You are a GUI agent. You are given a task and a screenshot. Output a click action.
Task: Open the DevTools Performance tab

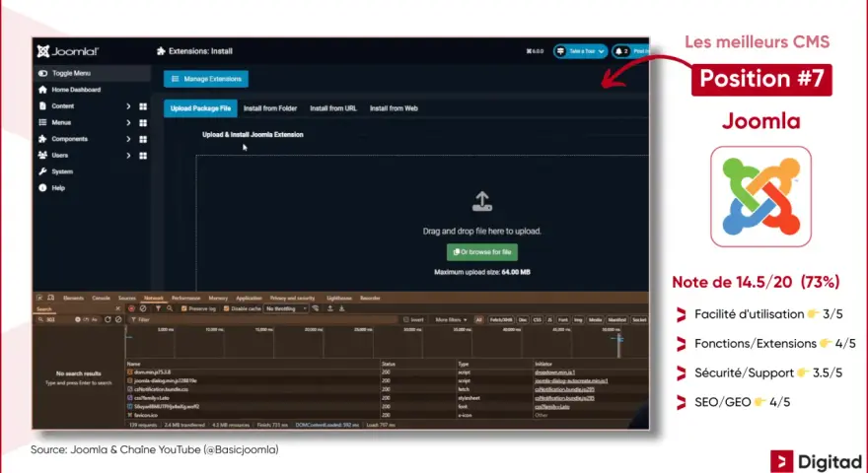[186, 299]
